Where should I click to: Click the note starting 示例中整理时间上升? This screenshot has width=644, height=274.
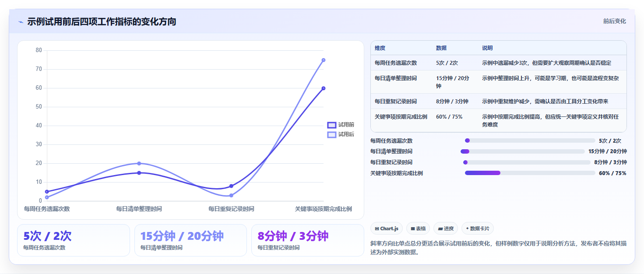pyautogui.click(x=551, y=78)
